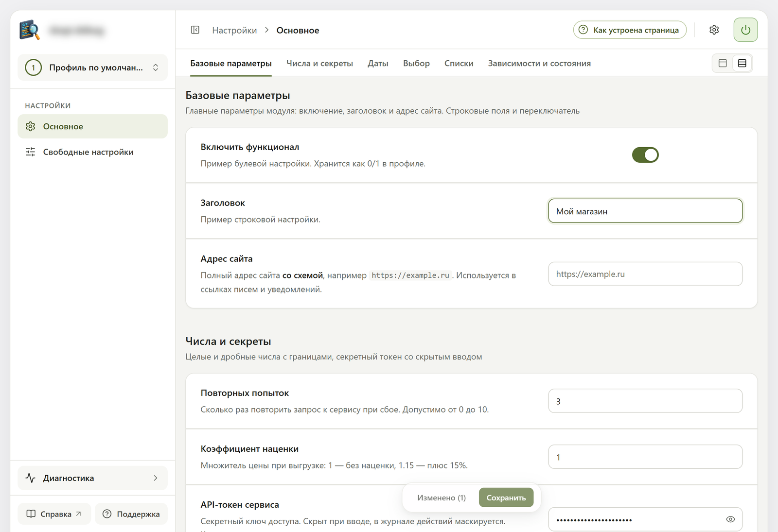The width and height of the screenshot is (778, 532).
Task: Click the Базовые параметры section heading
Action: point(238,96)
